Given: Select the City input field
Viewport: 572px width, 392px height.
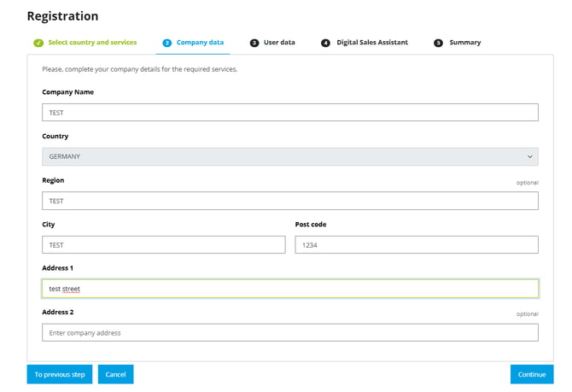Looking at the screenshot, I should click(x=163, y=245).
